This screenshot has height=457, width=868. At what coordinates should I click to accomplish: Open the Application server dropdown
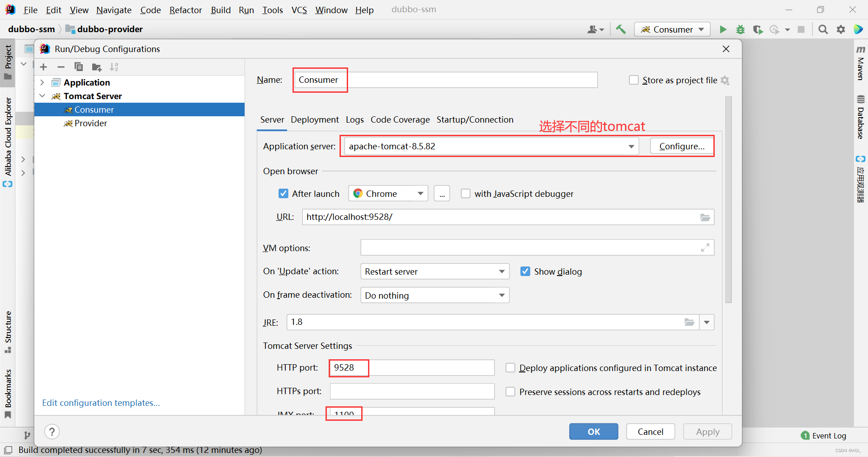click(631, 146)
